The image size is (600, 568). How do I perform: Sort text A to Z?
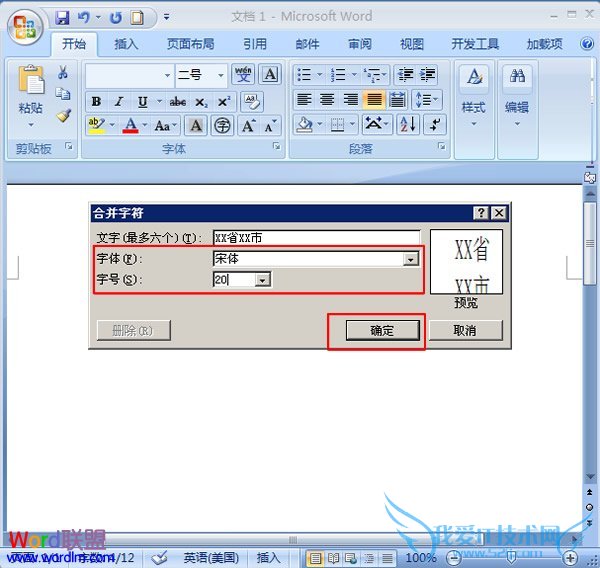[408, 124]
